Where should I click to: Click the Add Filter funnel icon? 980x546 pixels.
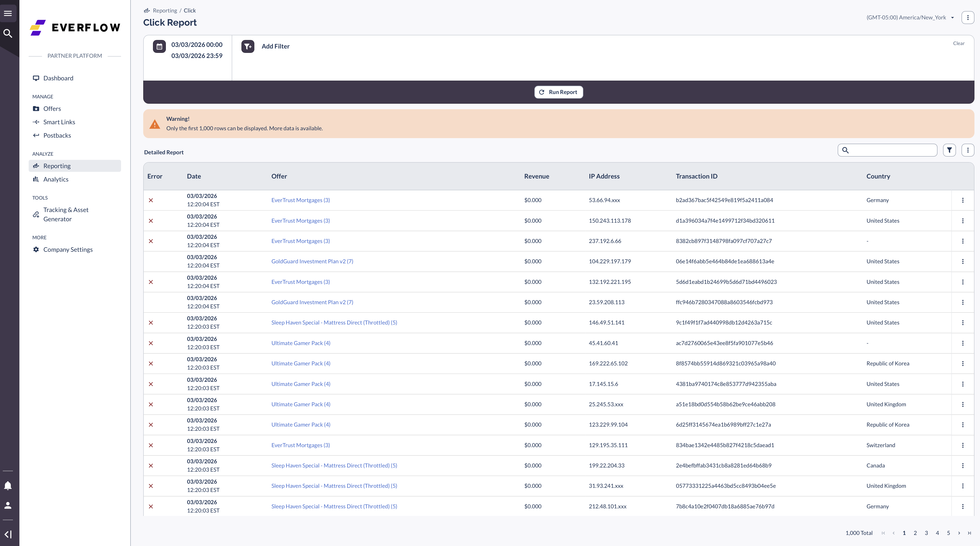point(248,46)
